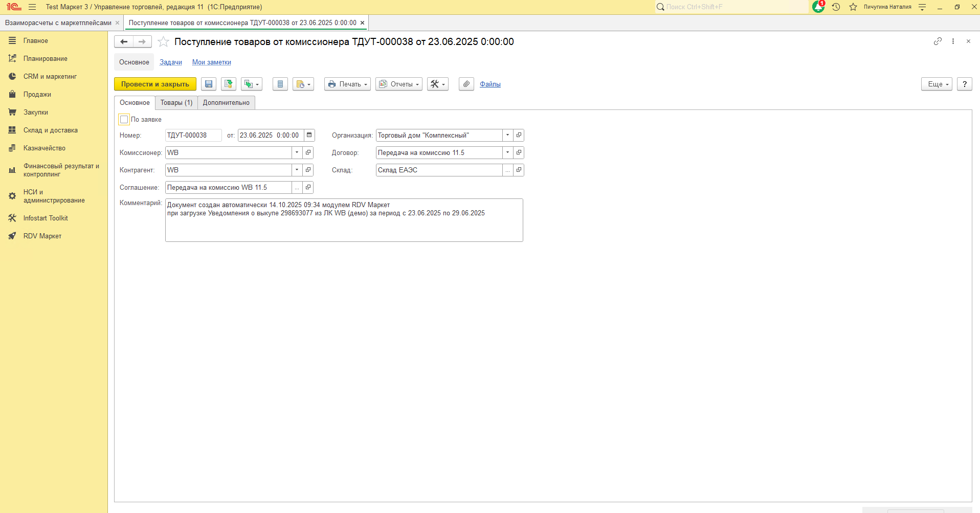Add document to favorites with star beside title
980x513 pixels.
click(163, 42)
